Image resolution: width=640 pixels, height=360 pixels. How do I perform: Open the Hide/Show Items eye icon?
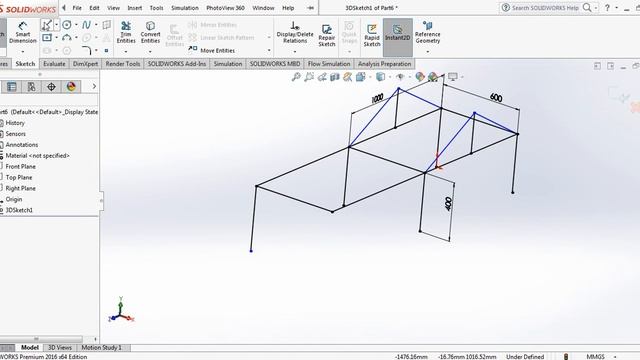pos(400,76)
